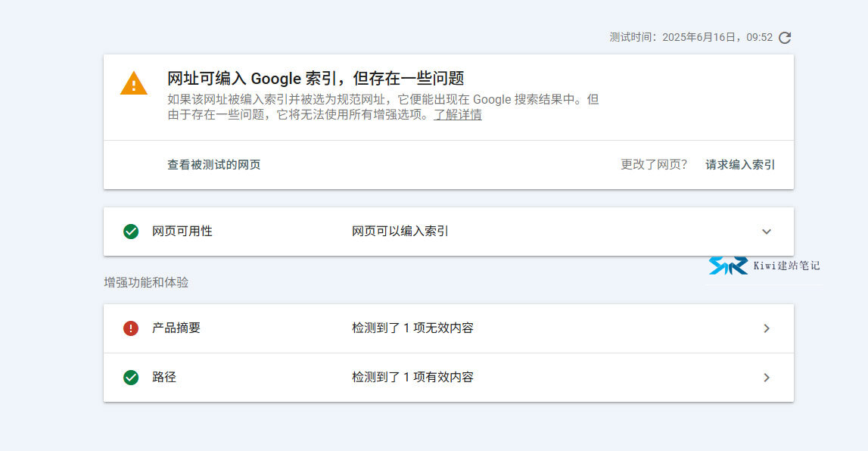Image resolution: width=868 pixels, height=451 pixels.
Task: Open 产品摘要 details arrow
Action: 767,328
